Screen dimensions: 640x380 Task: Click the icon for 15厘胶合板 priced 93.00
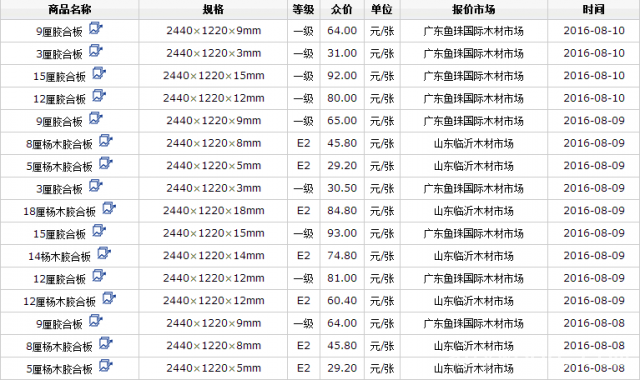[x=99, y=231]
